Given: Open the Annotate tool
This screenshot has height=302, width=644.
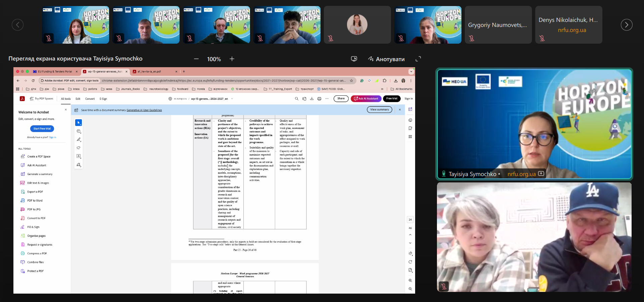Looking at the screenshot, I should point(386,59).
